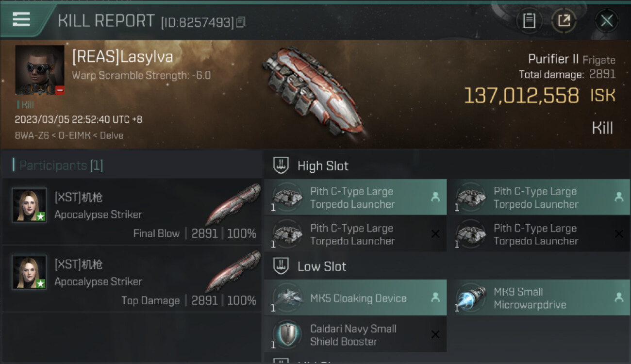Open Top Damage participant portrait
The height and width of the screenshot is (364, 631).
coord(29,272)
